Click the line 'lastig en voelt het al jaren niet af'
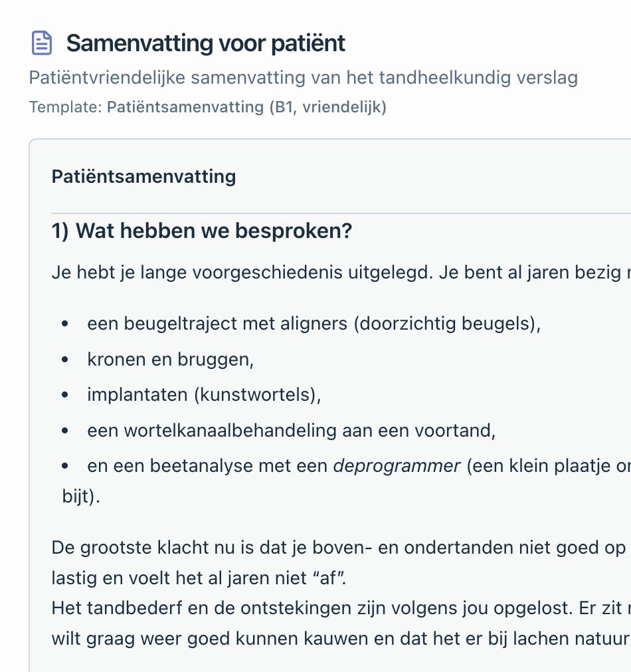Viewport: 631px width, 672px height. [x=199, y=578]
